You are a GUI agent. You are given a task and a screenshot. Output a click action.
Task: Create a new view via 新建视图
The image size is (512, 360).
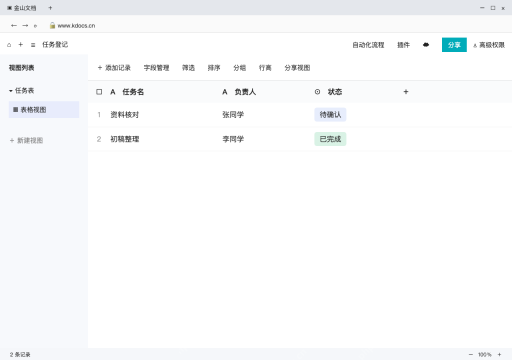pos(26,140)
